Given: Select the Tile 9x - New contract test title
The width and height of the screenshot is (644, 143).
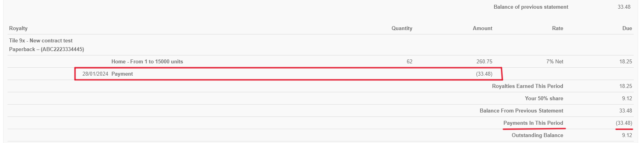Looking at the screenshot, I should click(41, 40).
